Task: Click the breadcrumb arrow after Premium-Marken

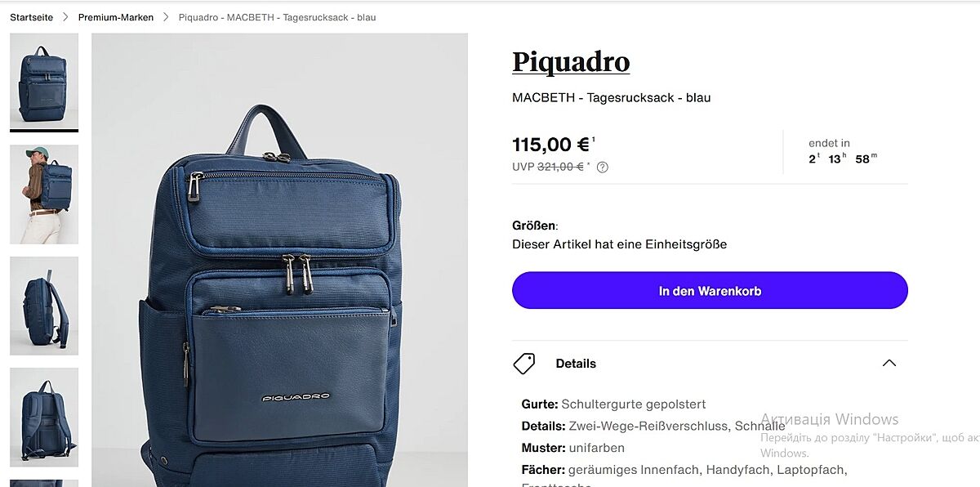Action: [x=166, y=17]
